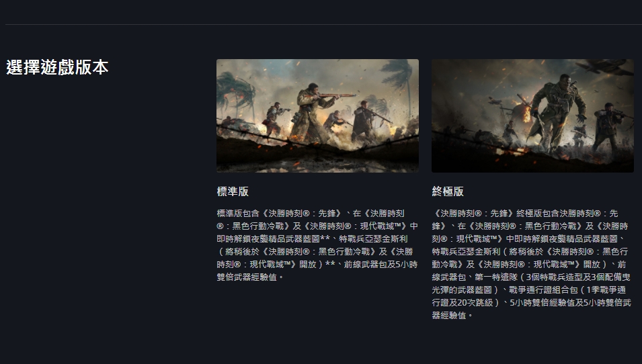Image resolution: width=642 pixels, height=364 pixels.
Task: Select the 標準版 edition artwork thumbnail
Action: pos(317,116)
